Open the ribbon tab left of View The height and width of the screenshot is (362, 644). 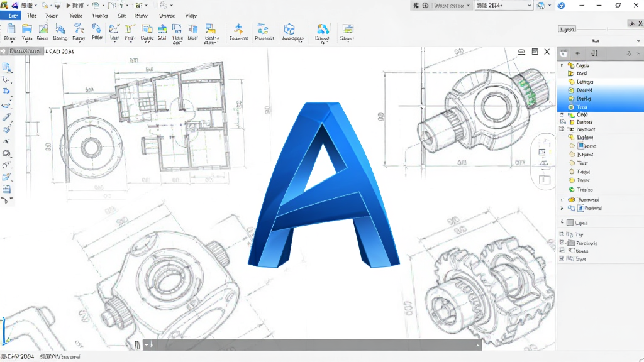pos(167,16)
